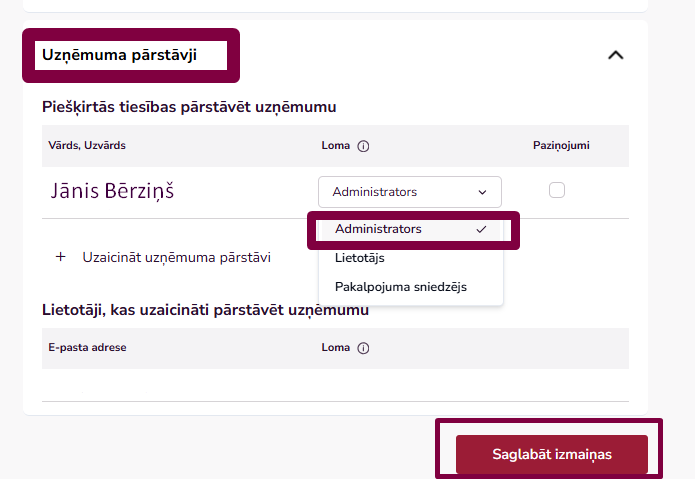Screen dimensions: 695x479
Task: Click the plus icon for inviting a representative
Action: click(x=60, y=257)
